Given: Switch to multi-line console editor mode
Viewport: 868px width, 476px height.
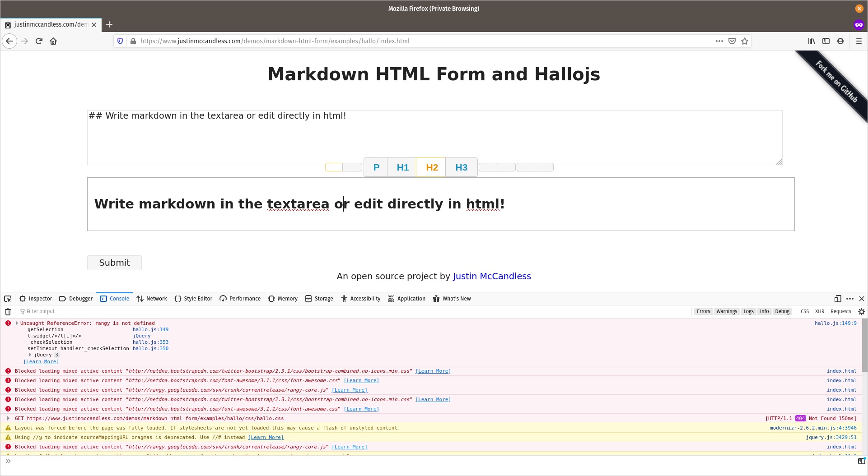Looking at the screenshot, I should (861, 461).
